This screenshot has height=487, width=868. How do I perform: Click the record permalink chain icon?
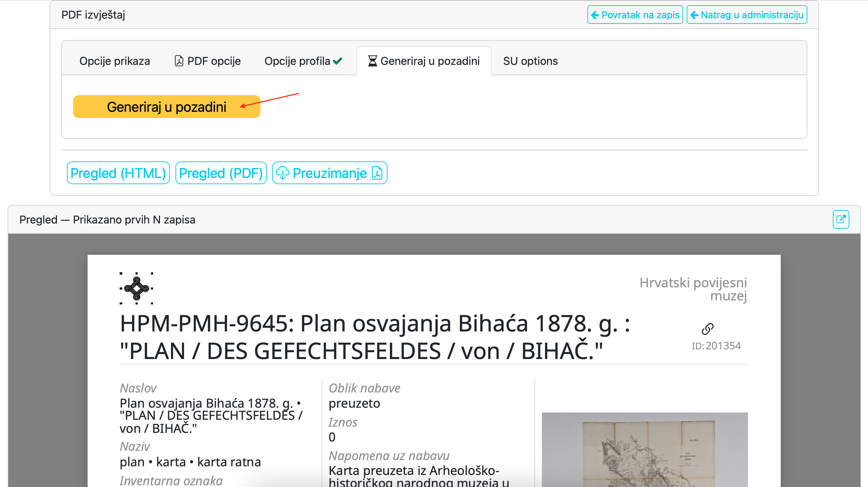click(x=707, y=329)
